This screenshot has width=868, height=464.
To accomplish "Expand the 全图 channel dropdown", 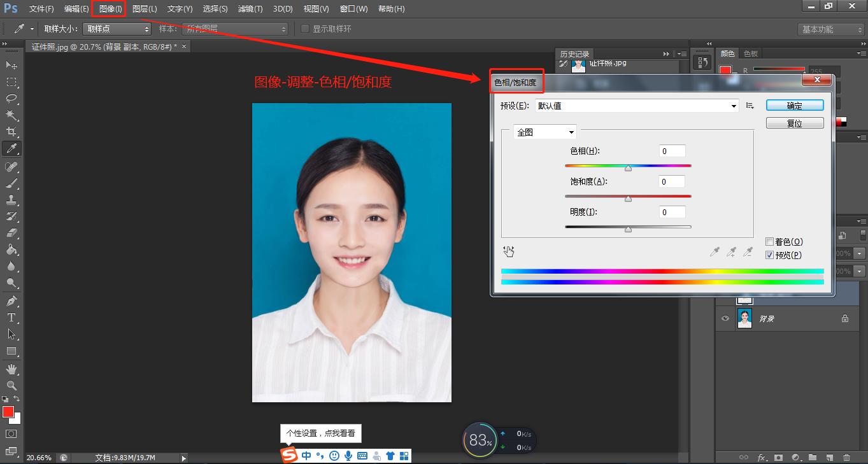I will pyautogui.click(x=544, y=132).
